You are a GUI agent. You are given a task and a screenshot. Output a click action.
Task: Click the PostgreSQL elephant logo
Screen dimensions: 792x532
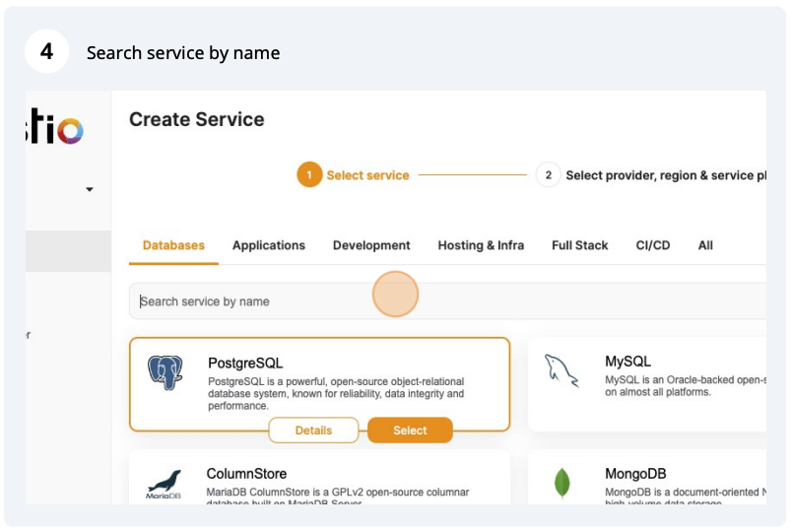(165, 373)
